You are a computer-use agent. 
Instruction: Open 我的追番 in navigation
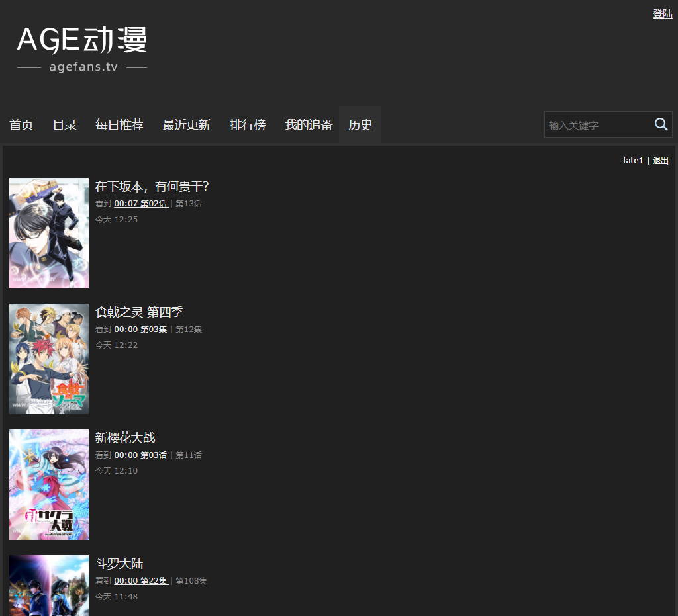click(309, 125)
